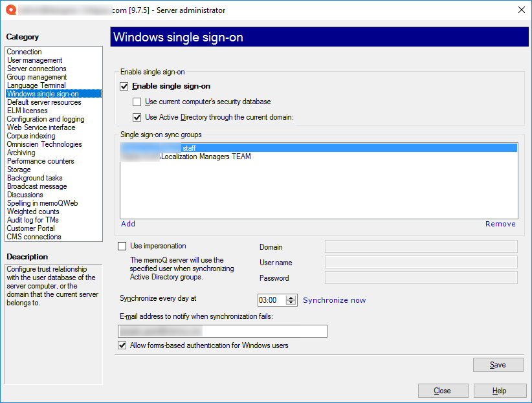Select the 'Localization Managers TEAM' sync group
The image size is (532, 403).
203,156
